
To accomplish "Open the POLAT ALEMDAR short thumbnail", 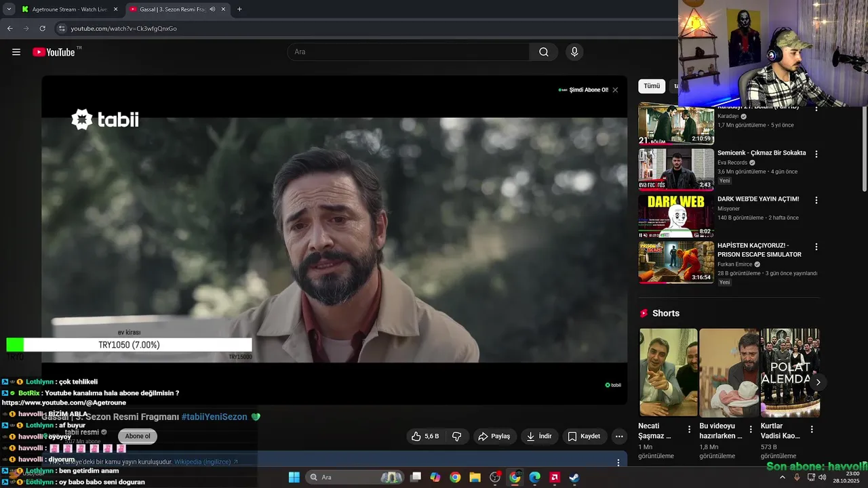I will (x=790, y=372).
